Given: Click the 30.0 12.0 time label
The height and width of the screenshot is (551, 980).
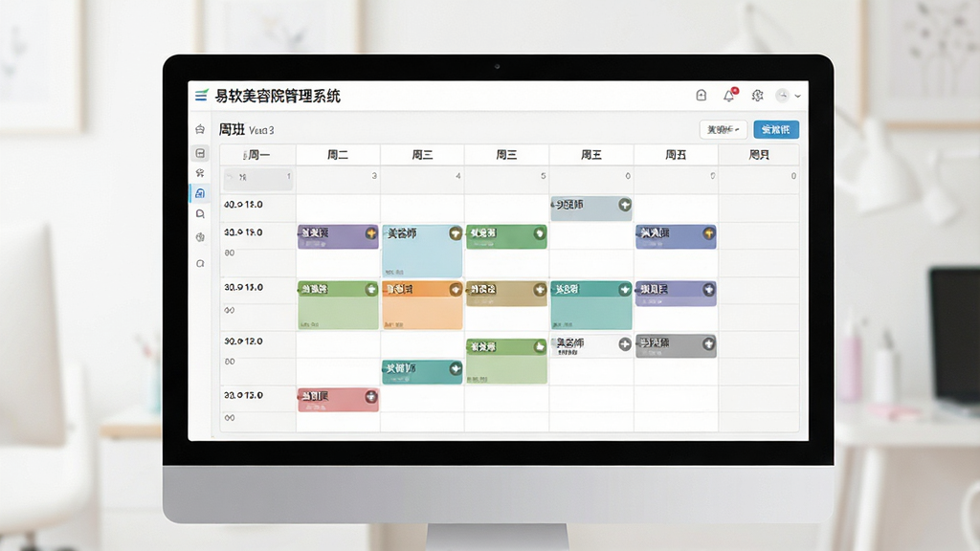Looking at the screenshot, I should coord(244,342).
